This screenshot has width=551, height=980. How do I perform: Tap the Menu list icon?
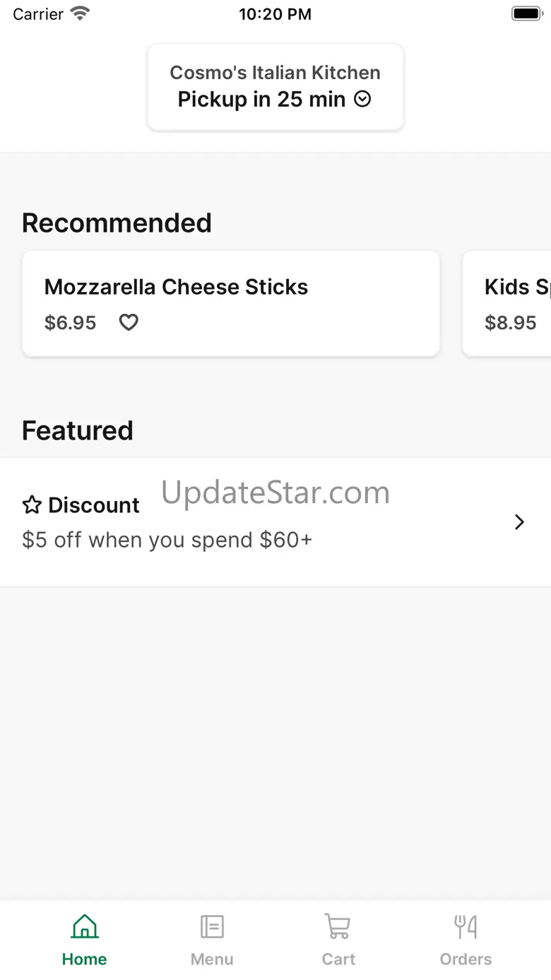click(212, 926)
